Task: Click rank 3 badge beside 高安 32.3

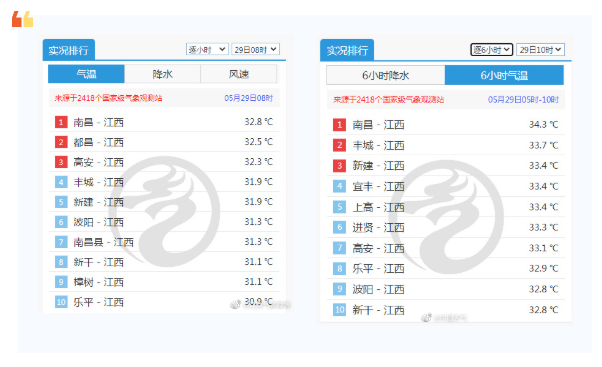Action: point(61,162)
